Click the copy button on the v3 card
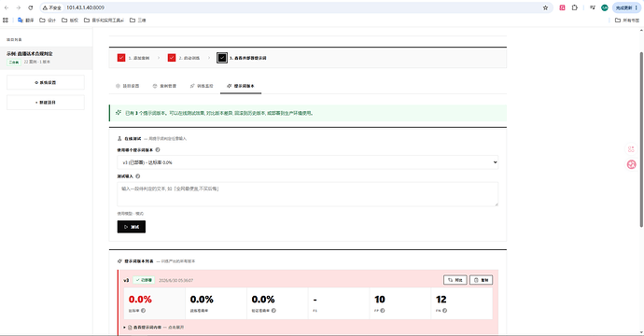 pos(481,280)
